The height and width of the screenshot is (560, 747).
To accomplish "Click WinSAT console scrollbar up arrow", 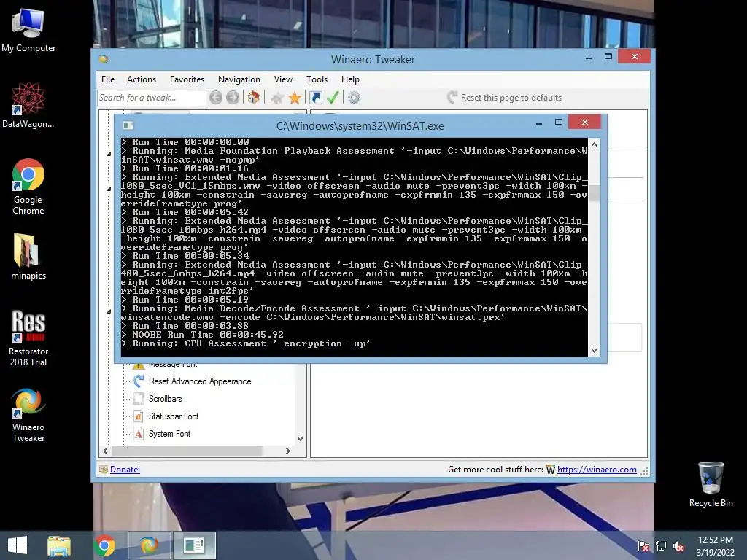I will coord(594,144).
